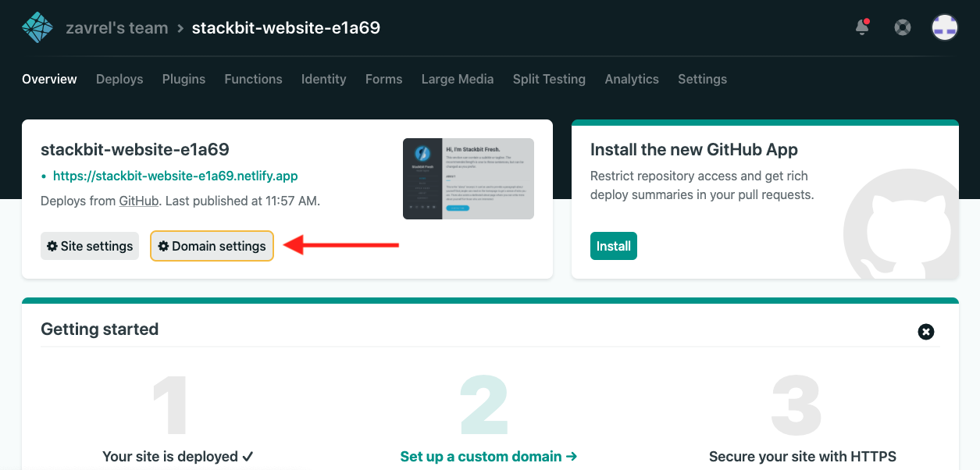Follow Set up a custom domain link
The height and width of the screenshot is (470, 980).
click(x=489, y=456)
